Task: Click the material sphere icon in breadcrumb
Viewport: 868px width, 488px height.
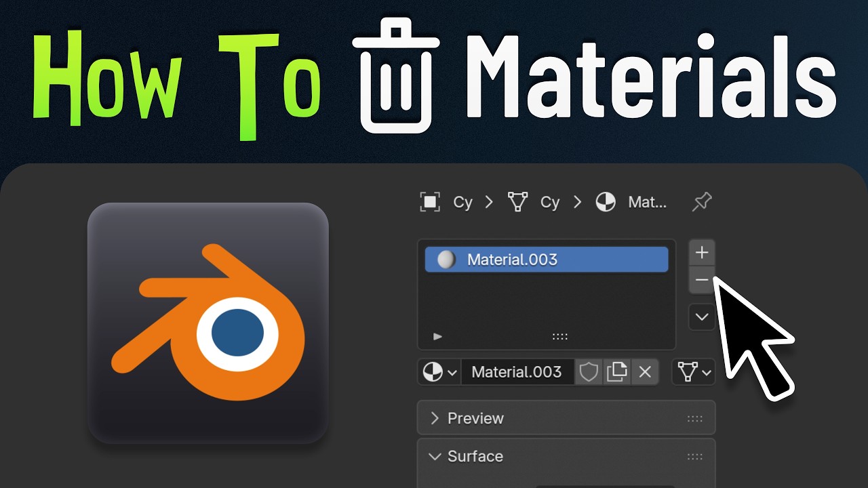Action: click(606, 202)
